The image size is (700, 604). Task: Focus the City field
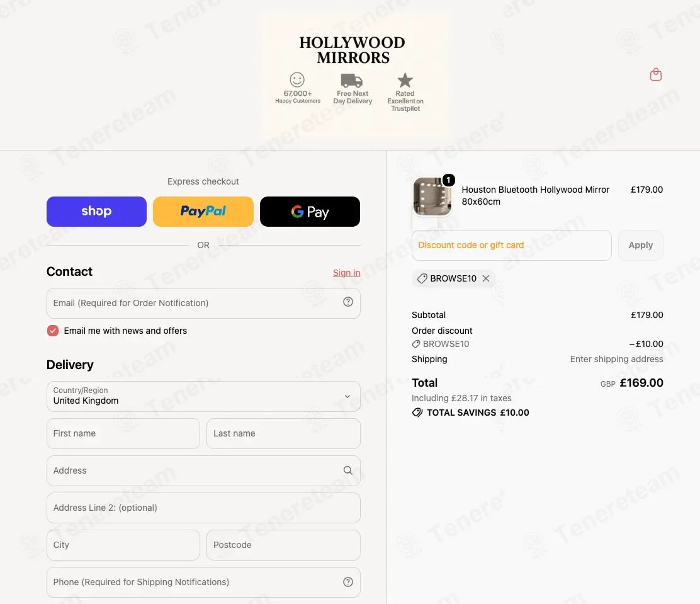[123, 545]
